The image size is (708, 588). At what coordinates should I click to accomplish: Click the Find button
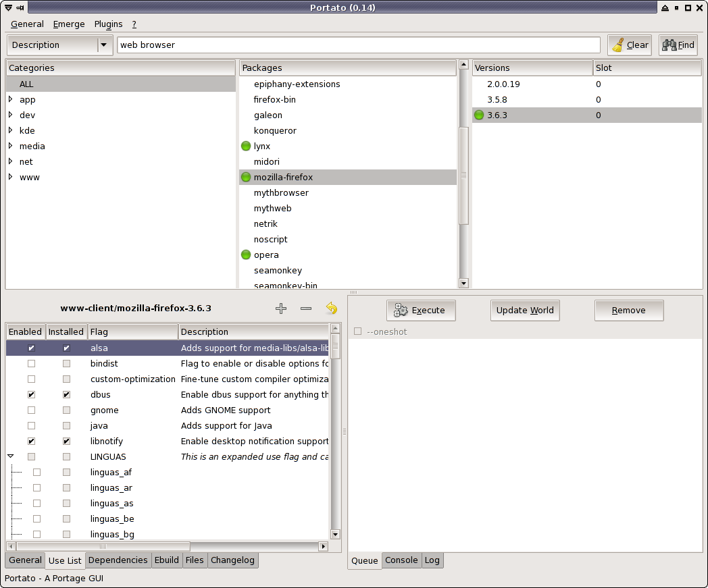pyautogui.click(x=678, y=45)
